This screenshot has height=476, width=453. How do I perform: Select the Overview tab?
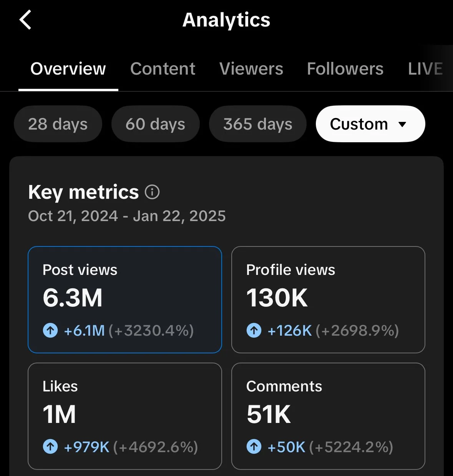68,69
